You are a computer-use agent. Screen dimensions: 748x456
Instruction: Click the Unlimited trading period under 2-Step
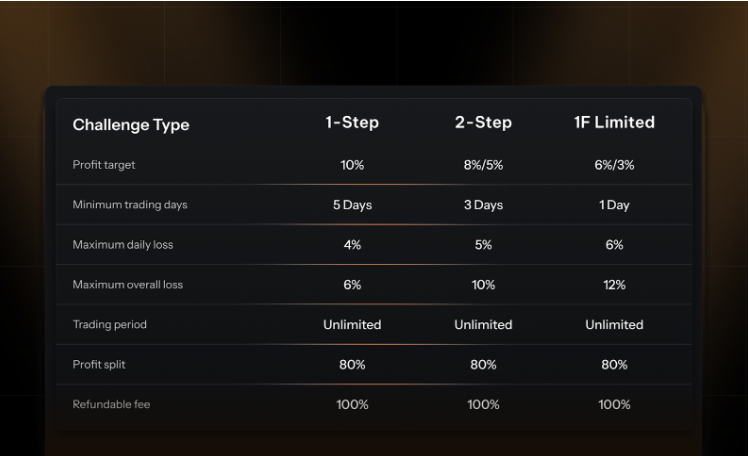tap(483, 325)
